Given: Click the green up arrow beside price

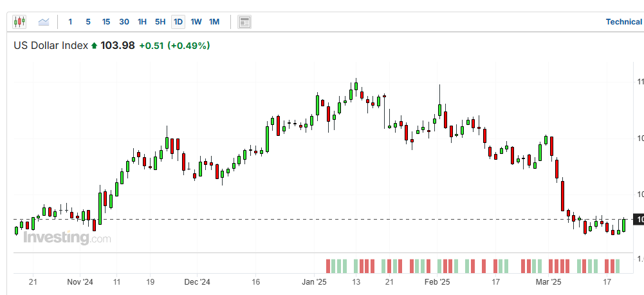Looking at the screenshot, I should (94, 46).
